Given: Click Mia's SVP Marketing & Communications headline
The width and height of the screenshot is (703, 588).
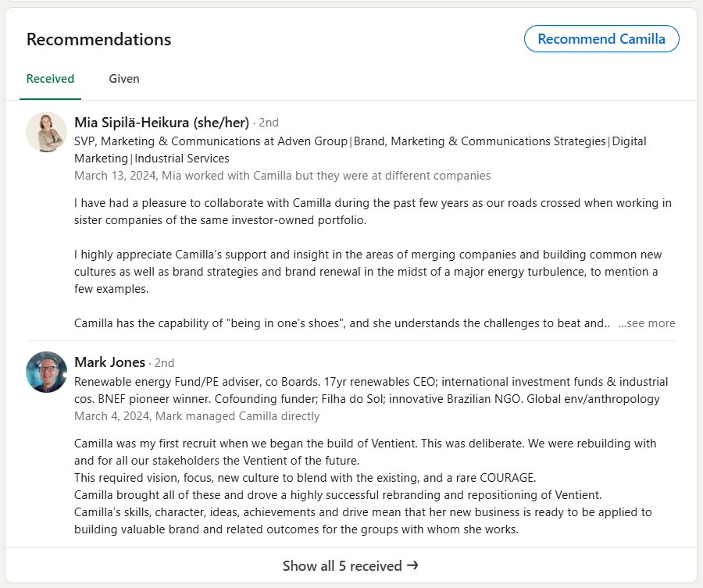Looking at the screenshot, I should 360,150.
